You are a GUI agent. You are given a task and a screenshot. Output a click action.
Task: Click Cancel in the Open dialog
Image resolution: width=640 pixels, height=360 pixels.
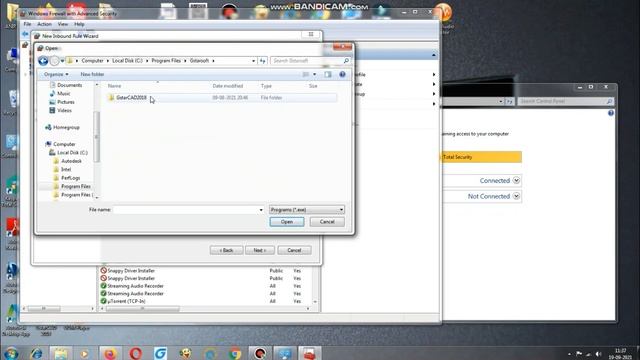pyautogui.click(x=327, y=222)
